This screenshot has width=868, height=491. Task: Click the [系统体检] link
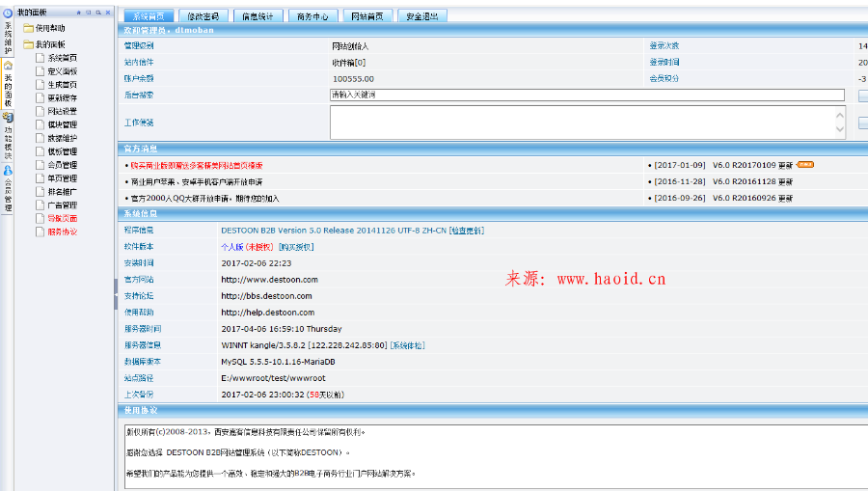coord(407,345)
